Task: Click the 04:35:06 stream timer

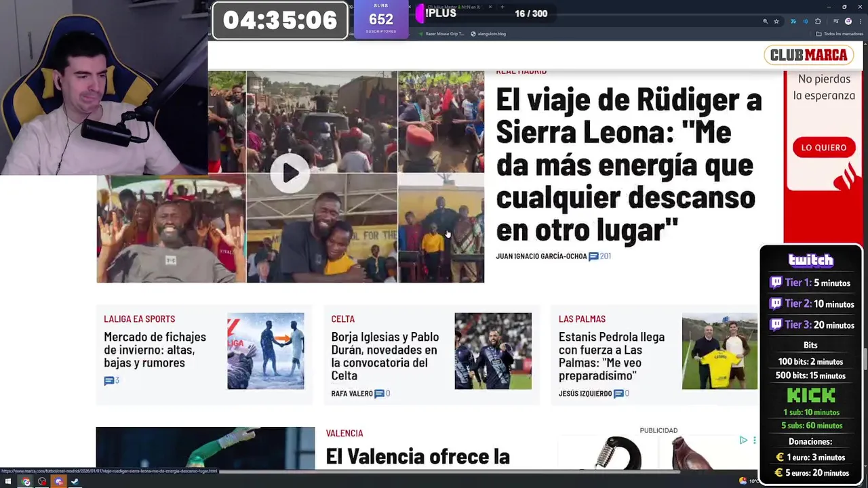Action: 280,20
